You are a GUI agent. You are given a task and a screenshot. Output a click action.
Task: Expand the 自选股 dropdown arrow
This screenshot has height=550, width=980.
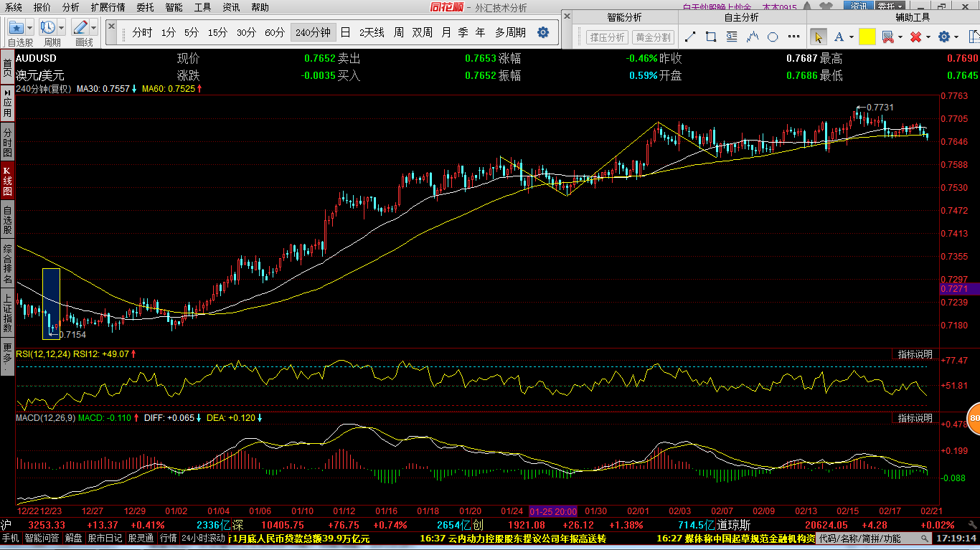29,28
